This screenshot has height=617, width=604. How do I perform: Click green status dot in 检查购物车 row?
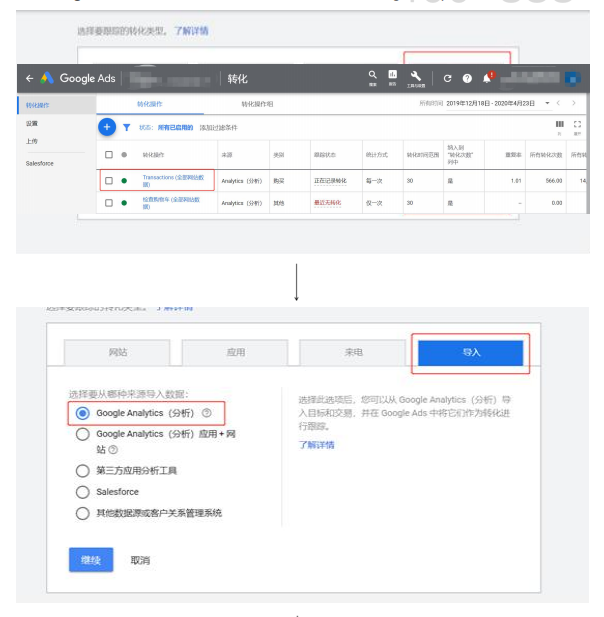[x=124, y=203]
